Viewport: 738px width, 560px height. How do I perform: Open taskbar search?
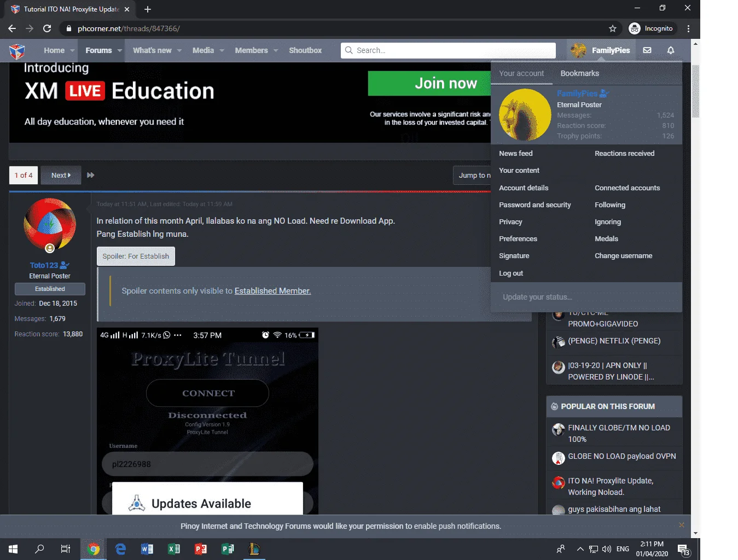[x=39, y=549]
